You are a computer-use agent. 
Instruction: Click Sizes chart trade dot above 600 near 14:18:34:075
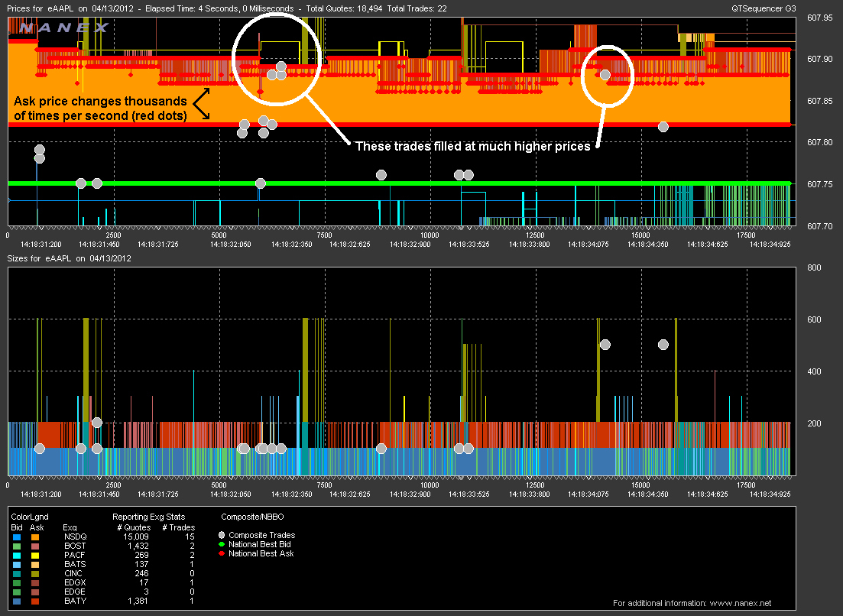coord(605,345)
